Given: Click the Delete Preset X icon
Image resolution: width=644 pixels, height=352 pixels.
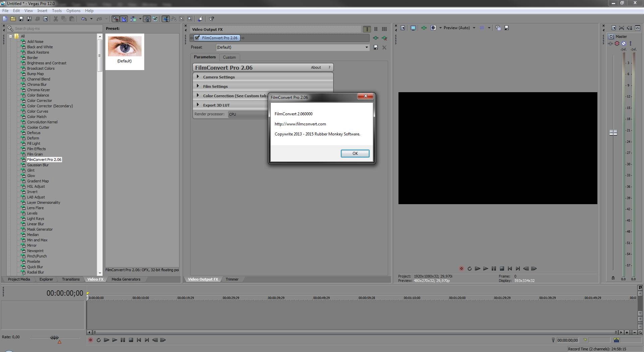Looking at the screenshot, I should (384, 48).
